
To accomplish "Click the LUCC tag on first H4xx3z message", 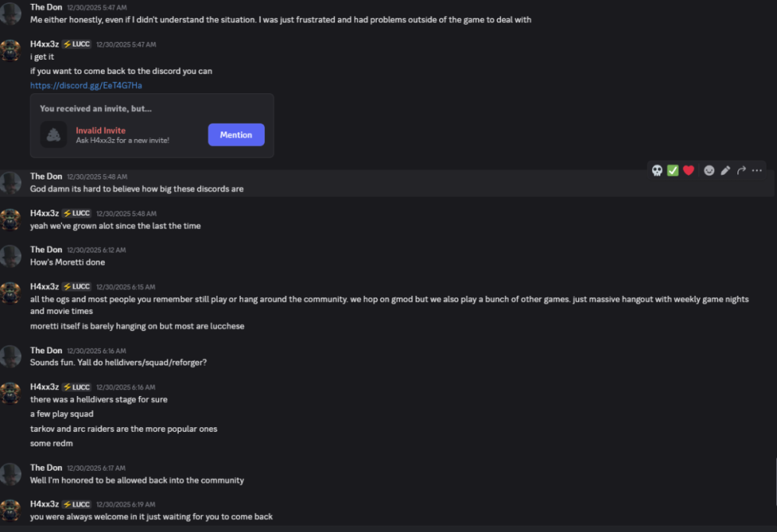I will tap(76, 44).
